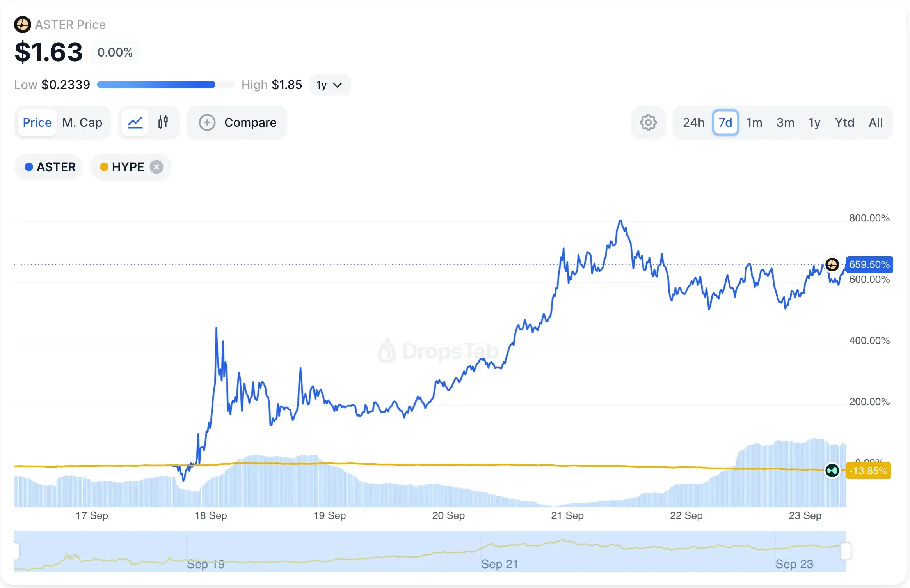This screenshot has width=910, height=588.
Task: Switch to the 1m timeframe
Action: coord(754,122)
